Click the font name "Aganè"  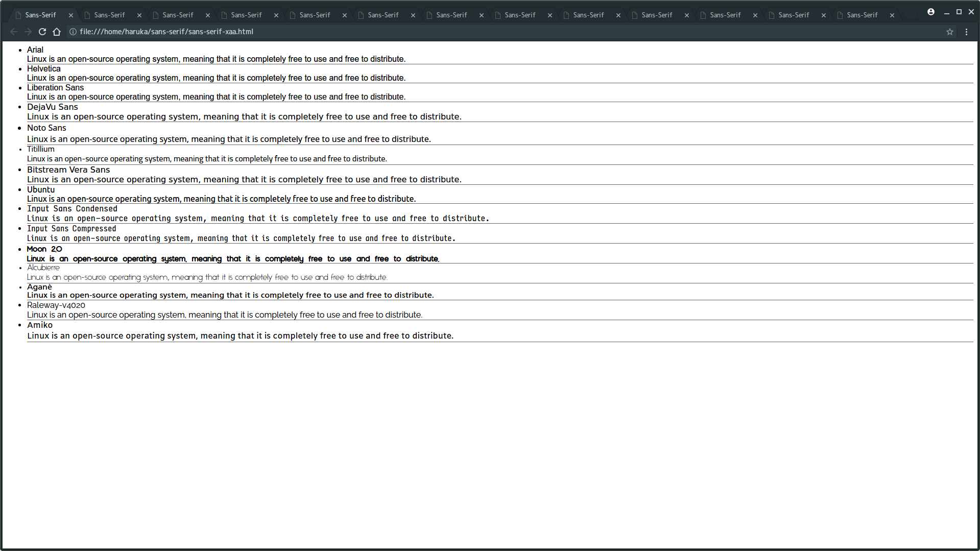(x=40, y=287)
